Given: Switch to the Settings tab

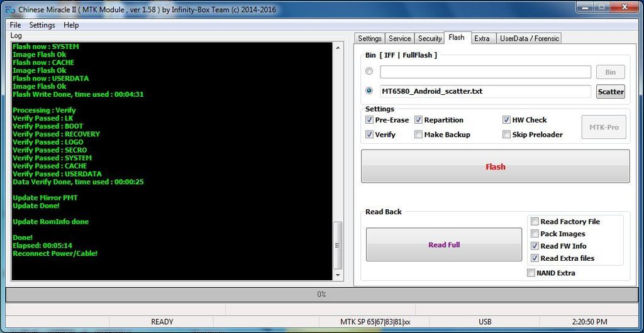Looking at the screenshot, I should 370,38.
